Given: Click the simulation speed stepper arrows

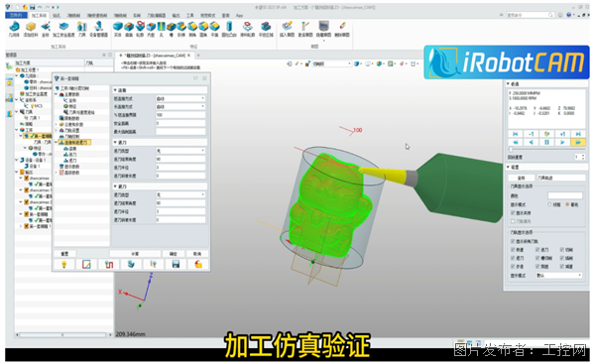Looking at the screenshot, I should (583, 157).
